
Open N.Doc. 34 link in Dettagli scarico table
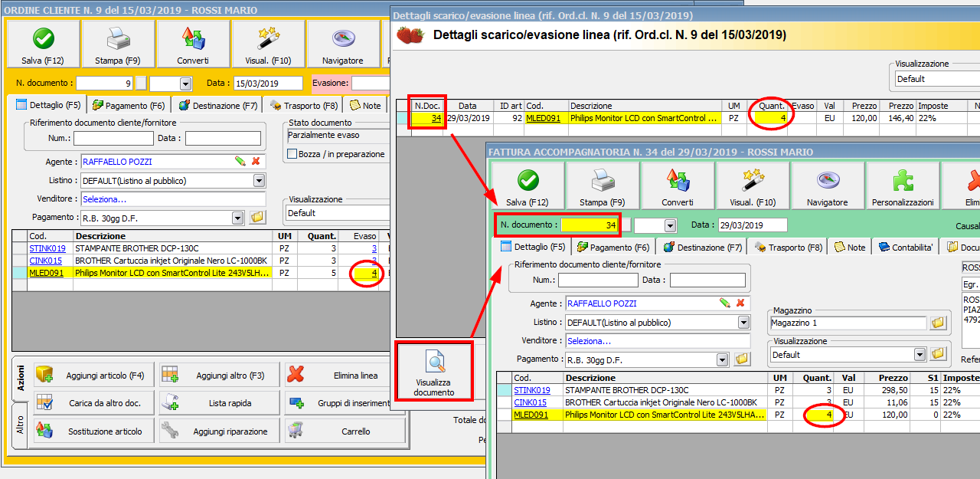click(x=436, y=118)
